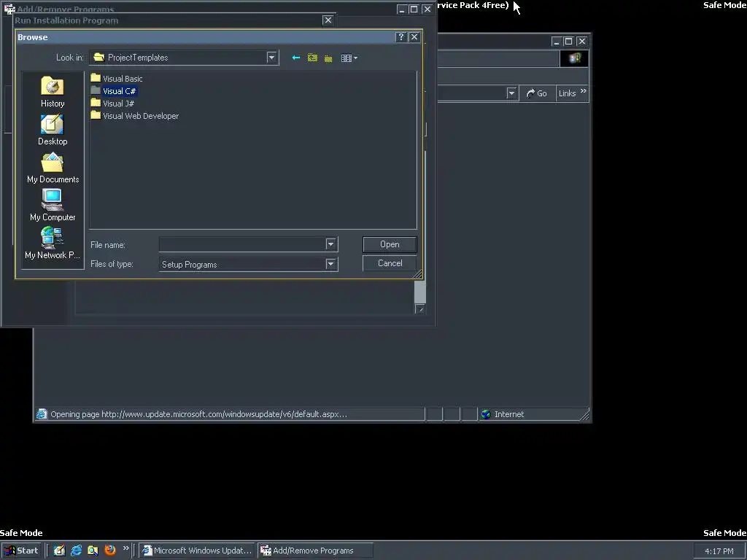Launch Firefox from quick launch
Screen dimensions: 747x560
pyautogui.click(x=110, y=551)
